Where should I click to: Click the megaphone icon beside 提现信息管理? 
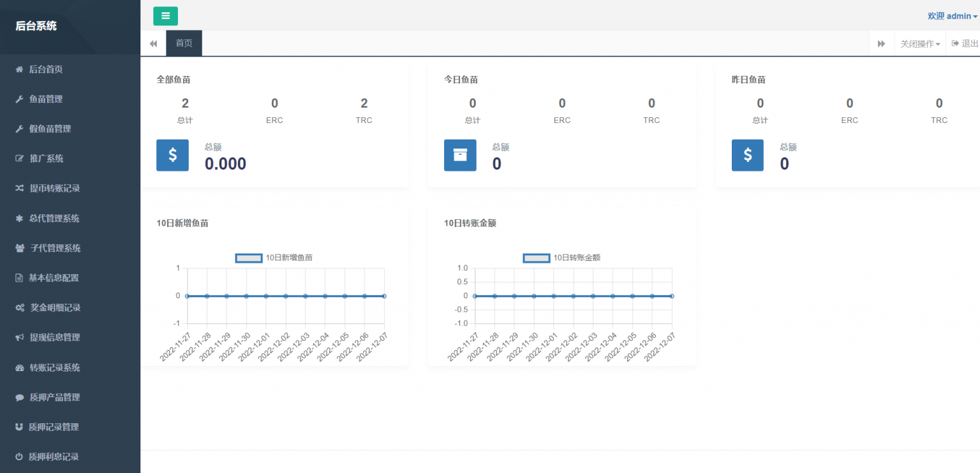click(19, 338)
